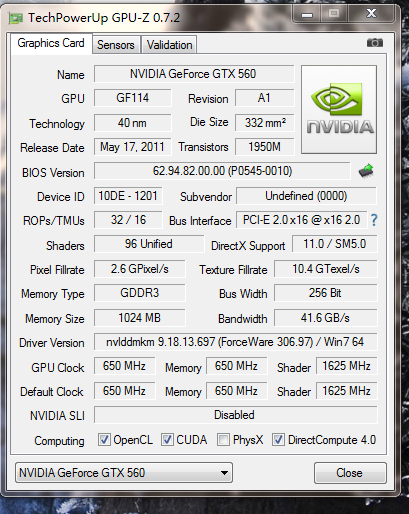Image resolution: width=409 pixels, height=514 pixels.
Task: Click the Close button
Action: point(350,473)
